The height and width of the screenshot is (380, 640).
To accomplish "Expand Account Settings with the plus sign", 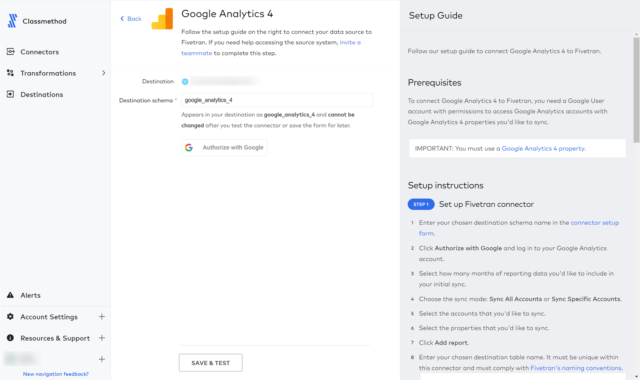I will click(102, 316).
